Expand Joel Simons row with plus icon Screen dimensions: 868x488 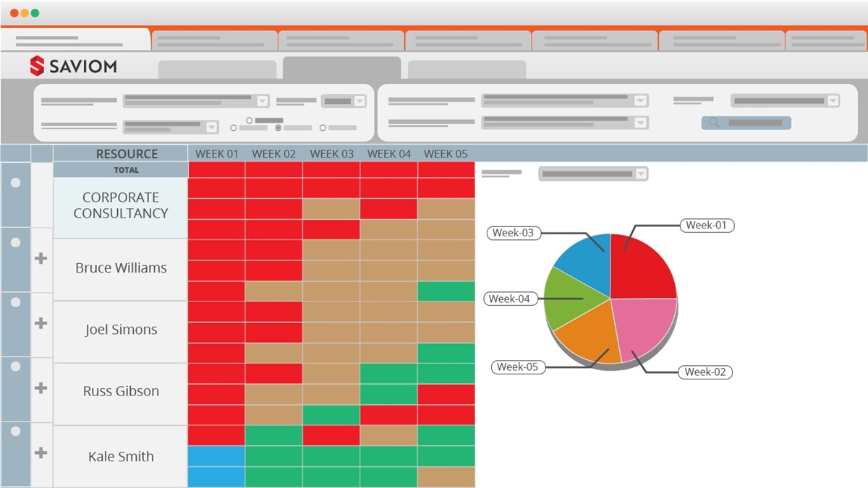click(41, 322)
